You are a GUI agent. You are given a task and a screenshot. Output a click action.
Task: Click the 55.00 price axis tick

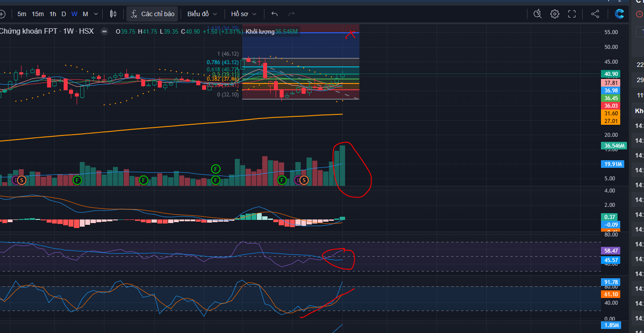(611, 32)
